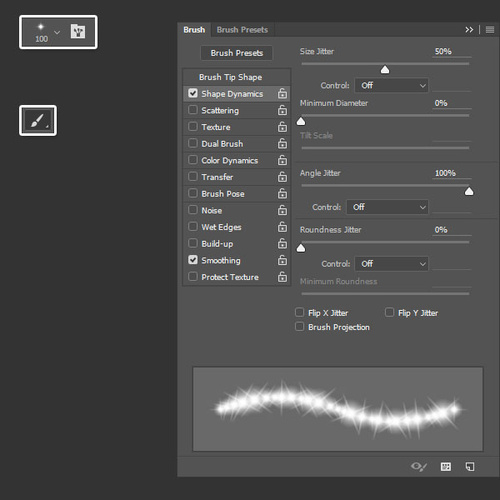Click the lock icon beside Shape Dynamics

(x=282, y=94)
